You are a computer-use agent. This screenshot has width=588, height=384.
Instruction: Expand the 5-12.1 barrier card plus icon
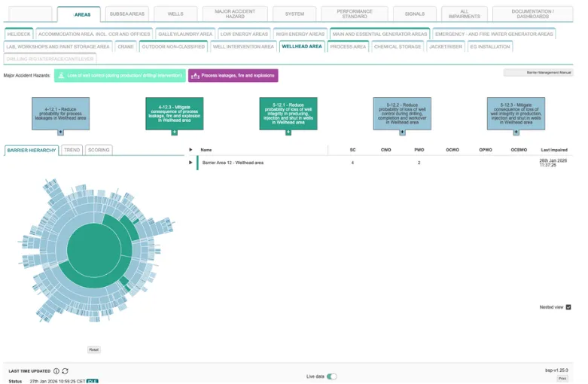(x=288, y=133)
